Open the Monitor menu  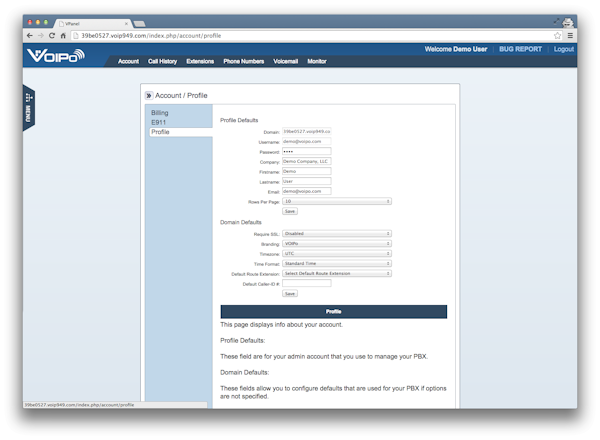point(317,61)
